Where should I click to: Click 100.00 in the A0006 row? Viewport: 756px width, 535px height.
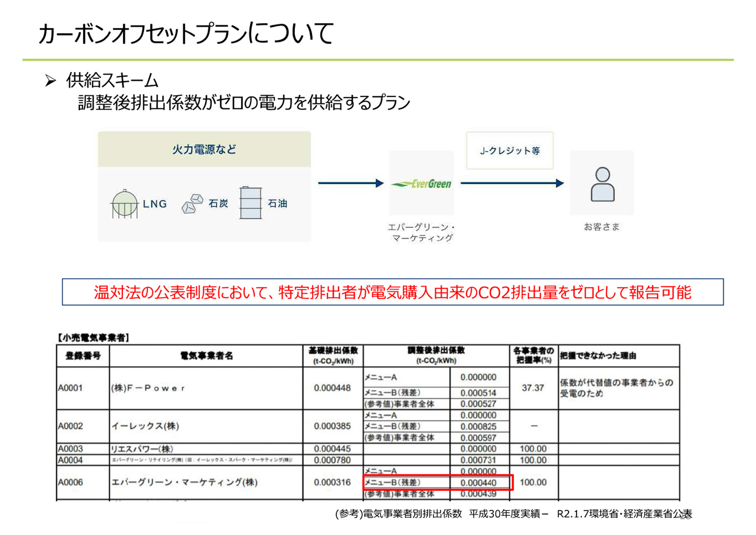click(x=533, y=483)
